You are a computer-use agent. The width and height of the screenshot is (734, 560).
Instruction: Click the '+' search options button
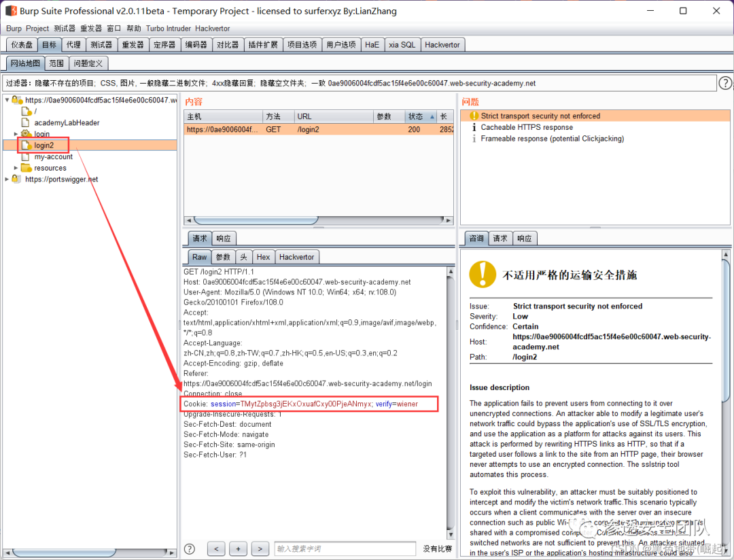click(x=238, y=548)
